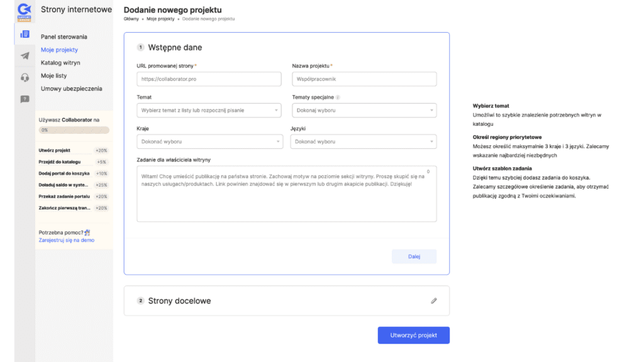The image size is (644, 362).
Task: Click Przejdź do katalogu checklist item
Action: tap(73, 162)
